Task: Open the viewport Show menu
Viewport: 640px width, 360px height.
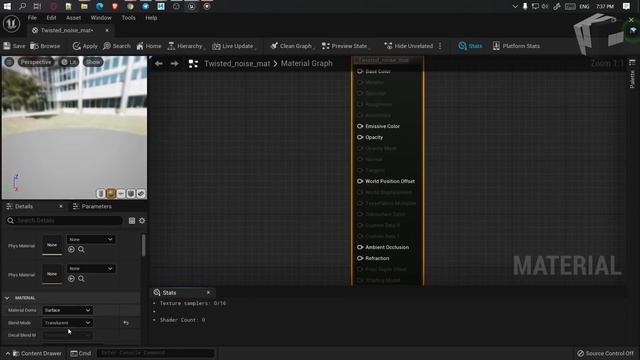Action: pyautogui.click(x=93, y=62)
